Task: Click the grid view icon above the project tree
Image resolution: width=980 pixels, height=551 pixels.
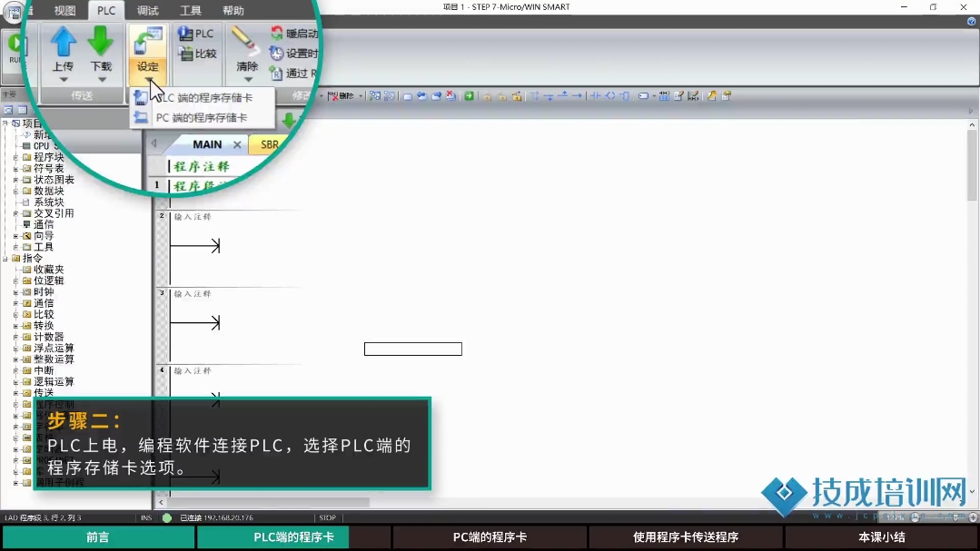Action: [x=22, y=110]
